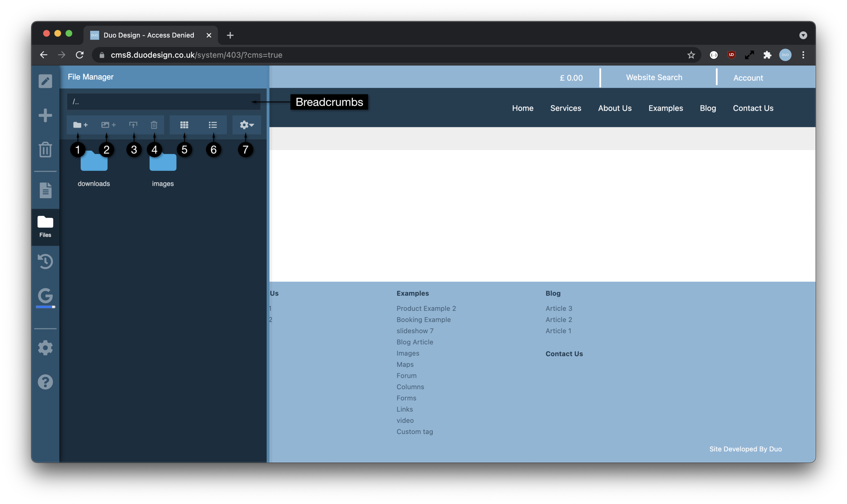Image resolution: width=847 pixels, height=504 pixels.
Task: Open the browser profile dropdown arrow
Action: [803, 35]
